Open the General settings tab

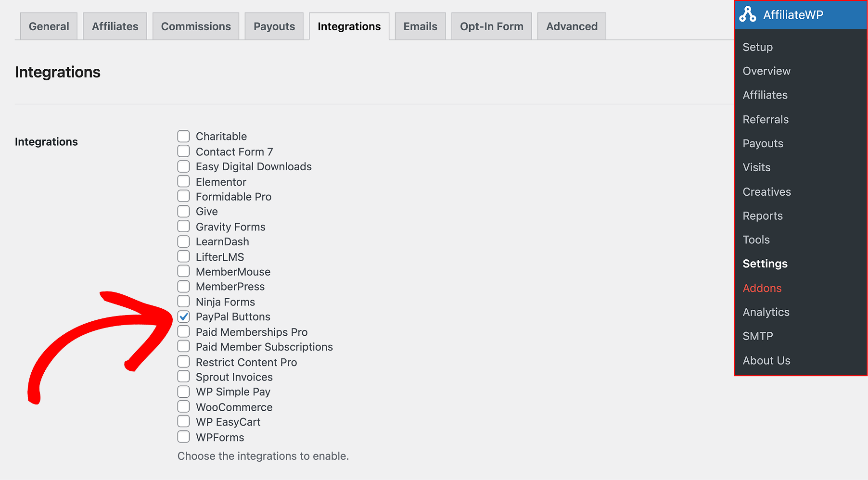48,26
